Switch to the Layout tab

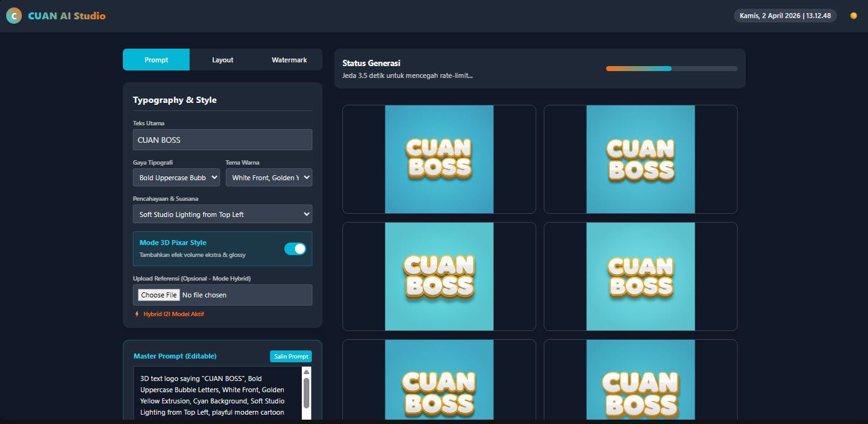click(223, 60)
